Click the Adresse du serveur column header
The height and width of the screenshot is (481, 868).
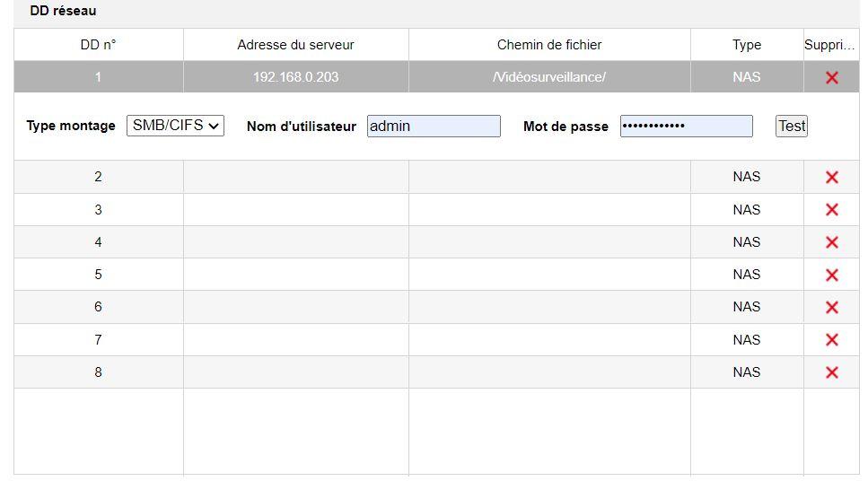point(295,45)
